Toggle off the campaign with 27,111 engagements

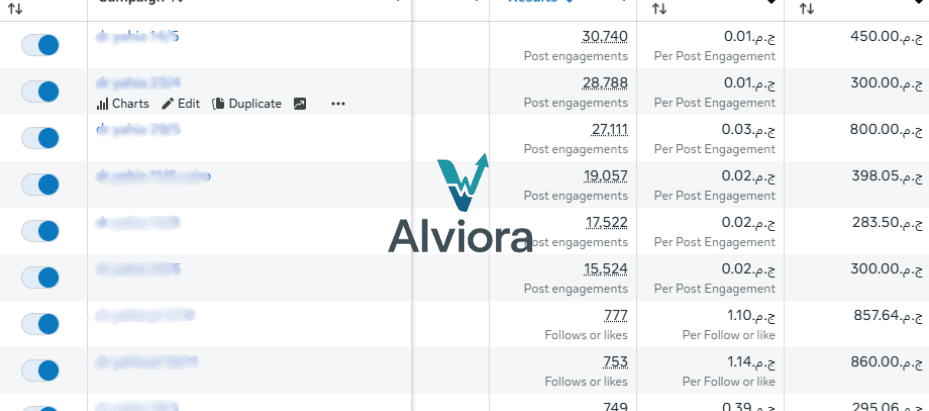(41, 138)
